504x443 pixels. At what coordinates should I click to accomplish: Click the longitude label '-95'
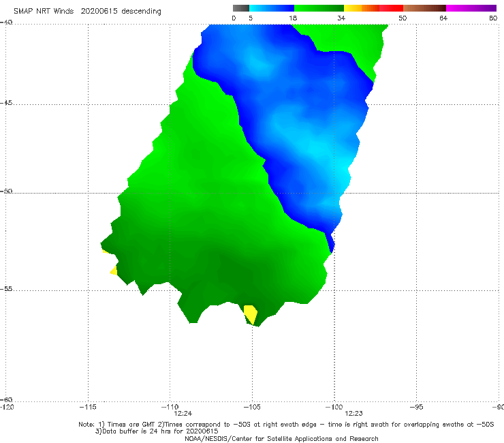[417, 407]
